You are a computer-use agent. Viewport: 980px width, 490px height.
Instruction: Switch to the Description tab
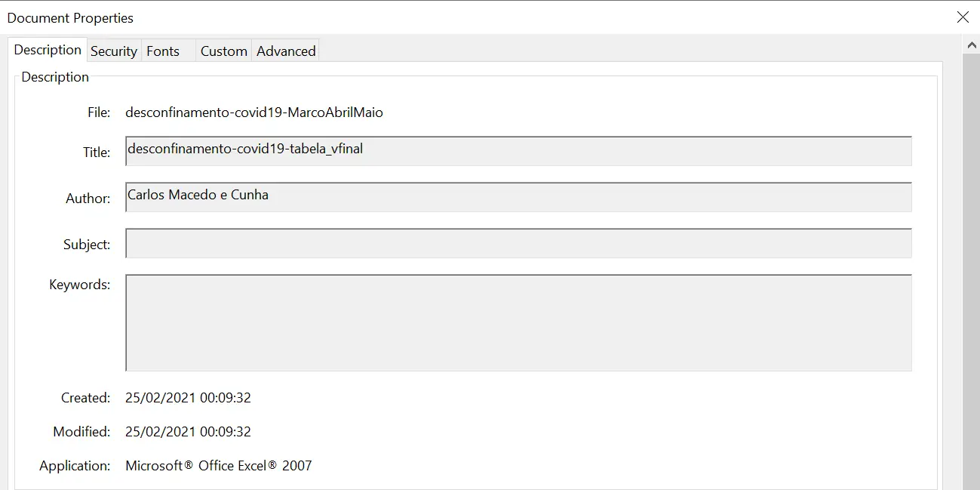click(x=48, y=50)
